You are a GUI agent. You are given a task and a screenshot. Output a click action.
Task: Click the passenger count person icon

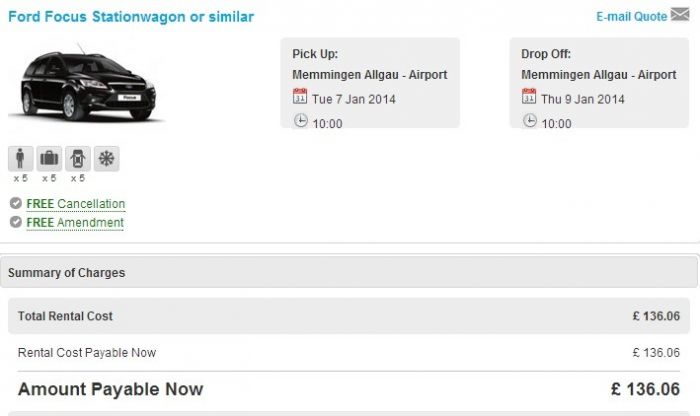[x=21, y=158]
